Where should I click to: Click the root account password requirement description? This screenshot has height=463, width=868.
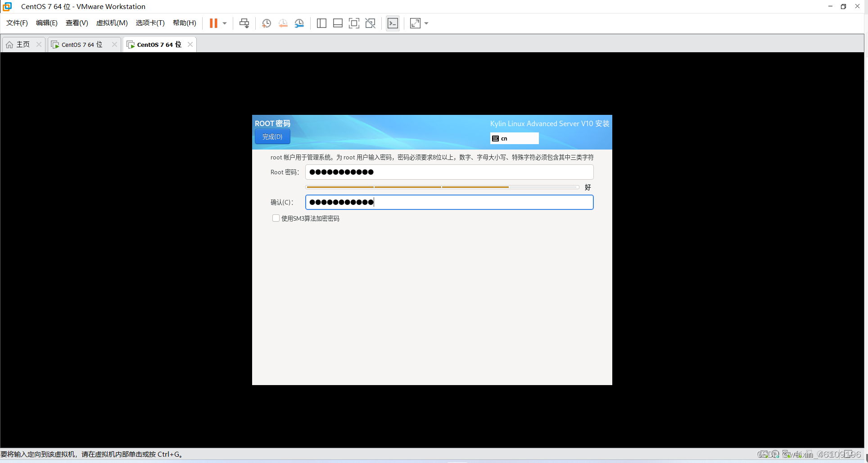coord(432,157)
